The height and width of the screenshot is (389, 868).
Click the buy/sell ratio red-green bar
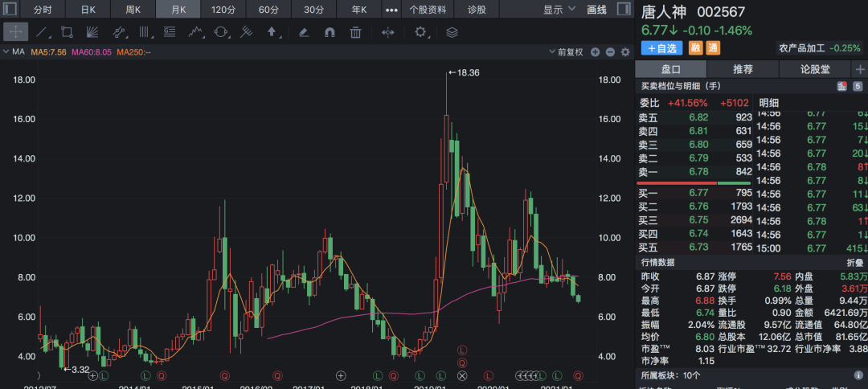coord(694,182)
